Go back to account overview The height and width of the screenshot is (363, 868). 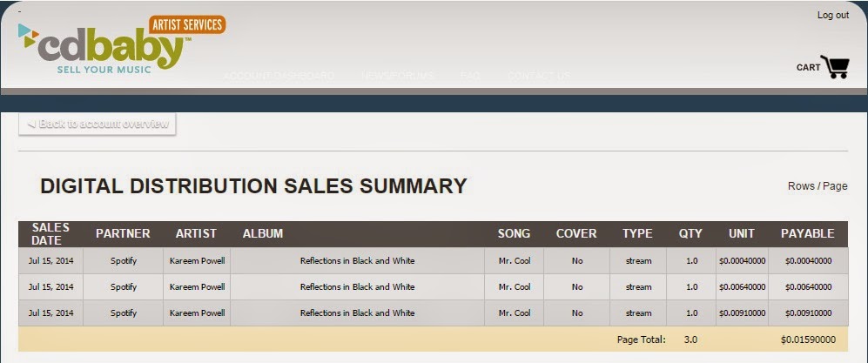pyautogui.click(x=98, y=124)
